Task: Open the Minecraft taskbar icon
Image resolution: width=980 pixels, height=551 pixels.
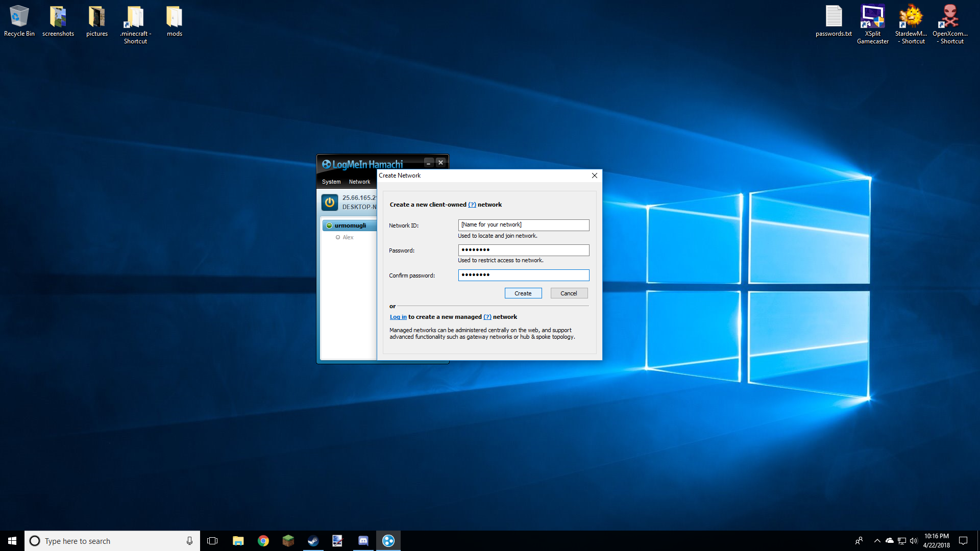Action: 288,541
